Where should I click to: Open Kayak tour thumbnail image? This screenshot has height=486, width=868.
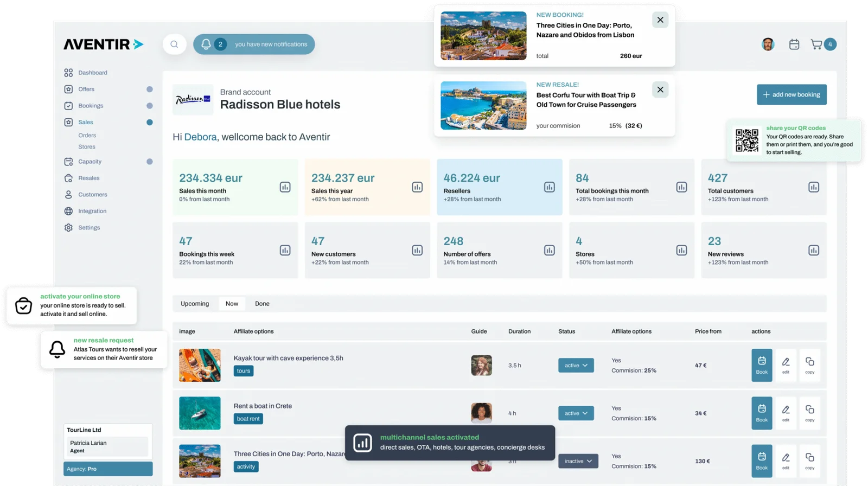point(200,365)
